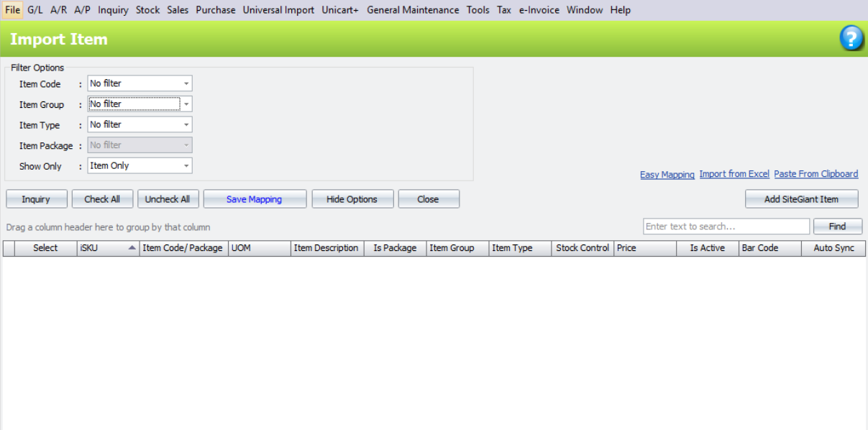Viewport: 868px width, 430px height.
Task: Open the Tools menu
Action: pyautogui.click(x=478, y=10)
